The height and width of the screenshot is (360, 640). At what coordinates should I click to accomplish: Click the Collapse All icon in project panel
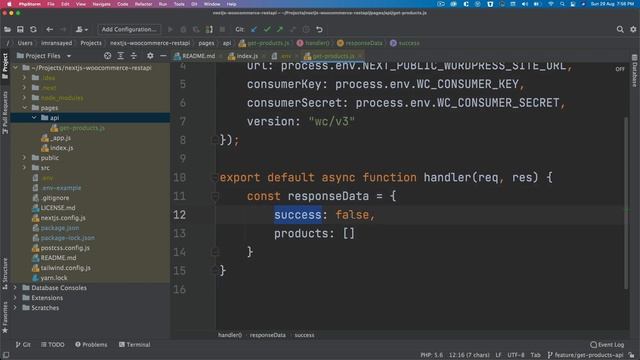point(133,56)
